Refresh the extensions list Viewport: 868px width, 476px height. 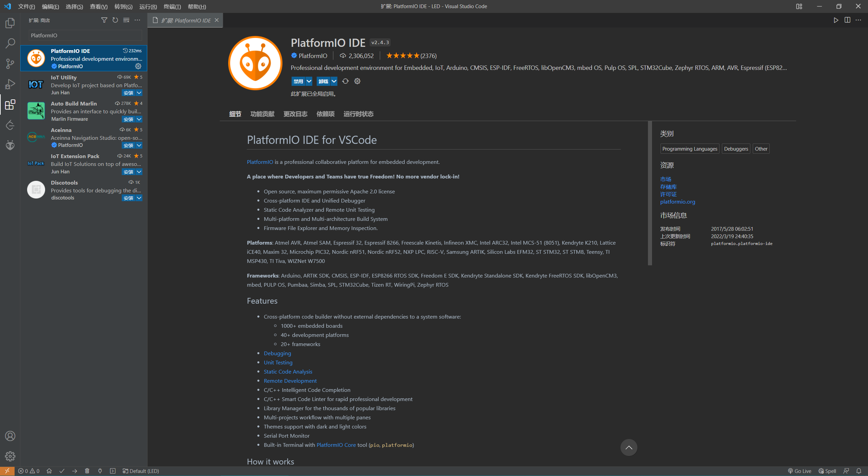pyautogui.click(x=115, y=20)
